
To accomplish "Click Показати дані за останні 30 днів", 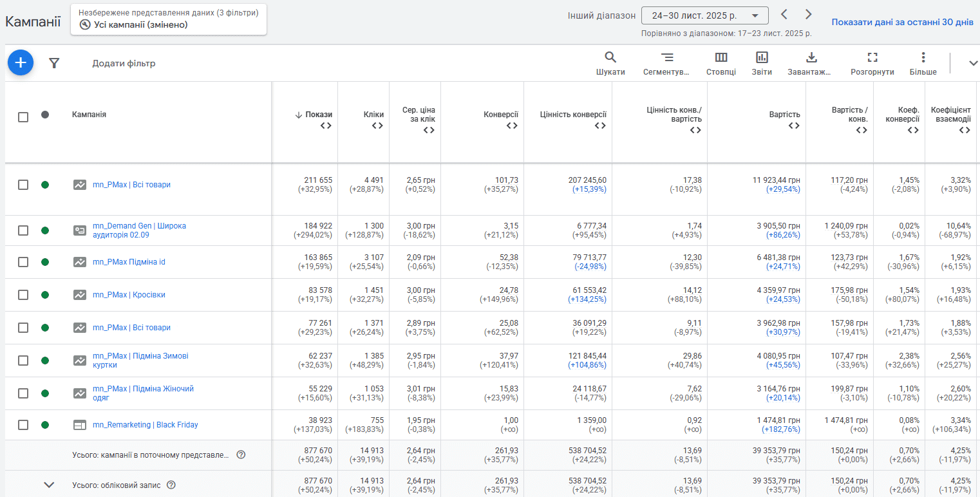I will tap(902, 22).
